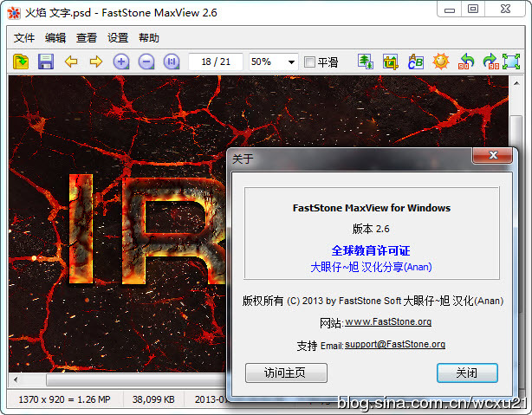
Task: Go to next image with right arrow
Action: click(96, 62)
